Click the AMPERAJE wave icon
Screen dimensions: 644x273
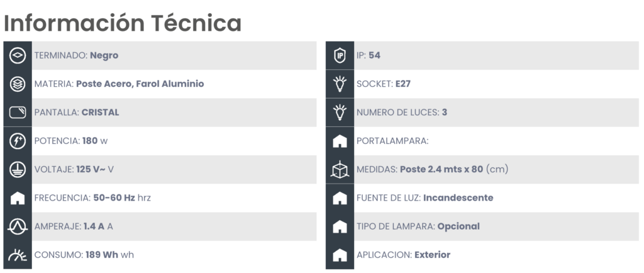tap(17, 226)
